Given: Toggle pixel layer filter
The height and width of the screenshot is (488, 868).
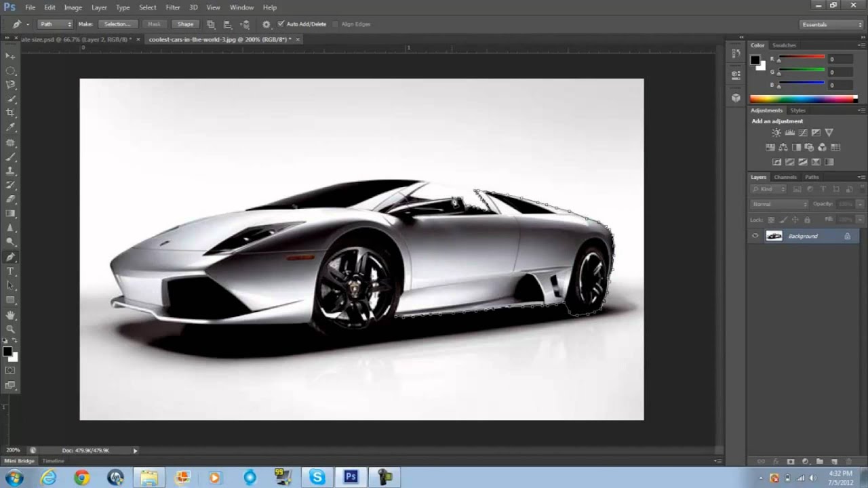Looking at the screenshot, I should pos(797,189).
